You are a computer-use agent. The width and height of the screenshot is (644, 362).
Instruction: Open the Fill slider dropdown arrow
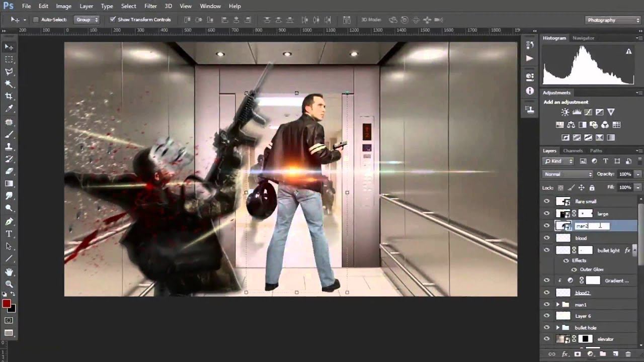(638, 188)
